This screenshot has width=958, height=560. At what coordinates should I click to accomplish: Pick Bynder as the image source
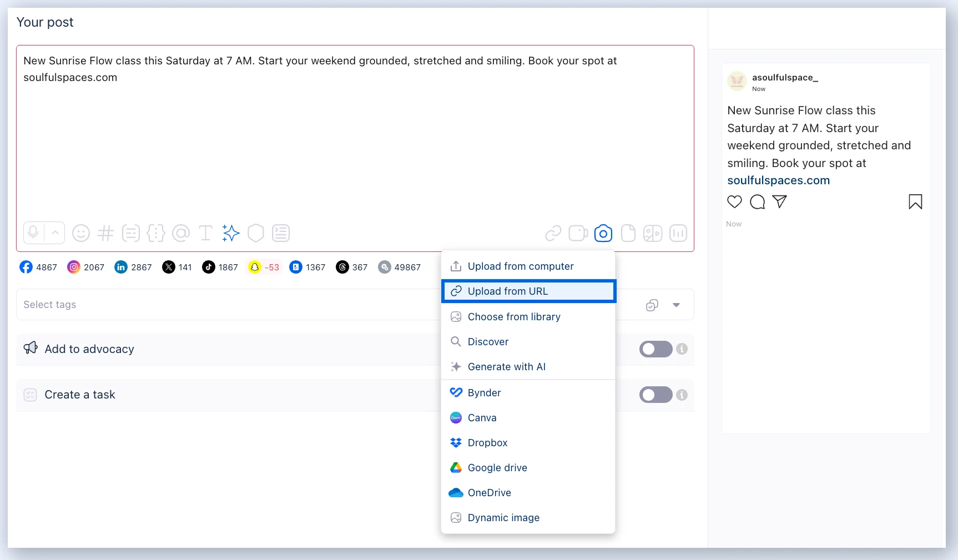pos(528,393)
